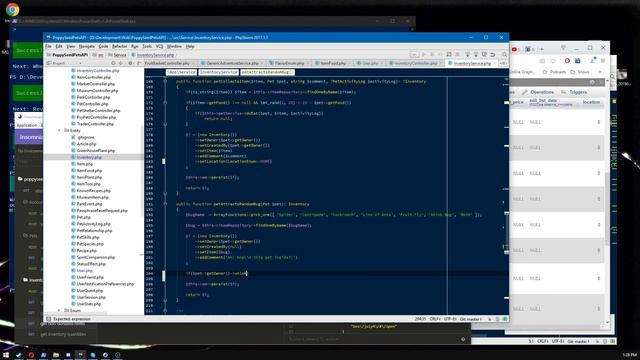The width and height of the screenshot is (640, 360).
Task: Select Inventory.php in the project tree
Action: point(89,157)
